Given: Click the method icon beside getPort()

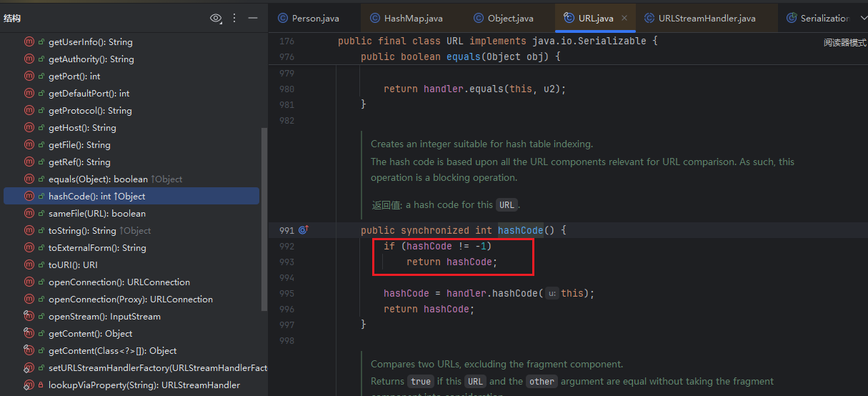Looking at the screenshot, I should 29,76.
